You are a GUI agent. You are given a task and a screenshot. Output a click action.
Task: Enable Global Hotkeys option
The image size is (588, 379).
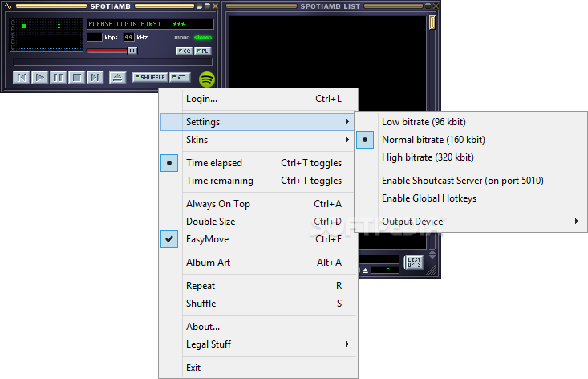click(x=471, y=198)
